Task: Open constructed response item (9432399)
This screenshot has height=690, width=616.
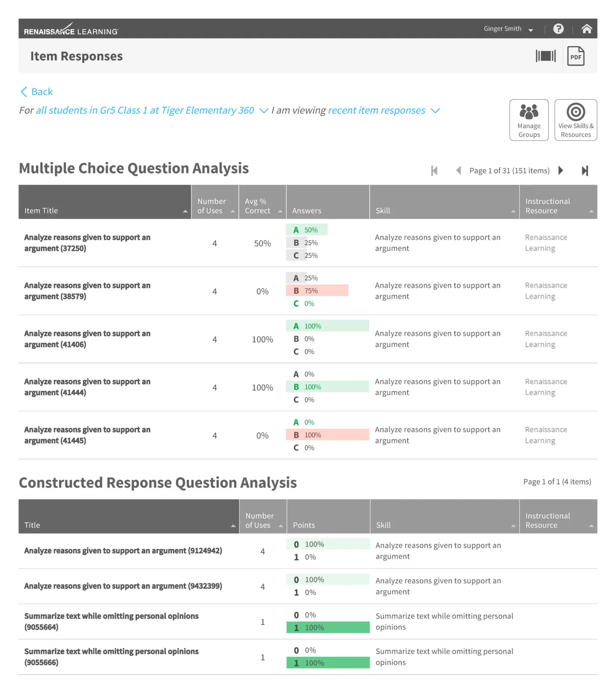Action: (123, 586)
